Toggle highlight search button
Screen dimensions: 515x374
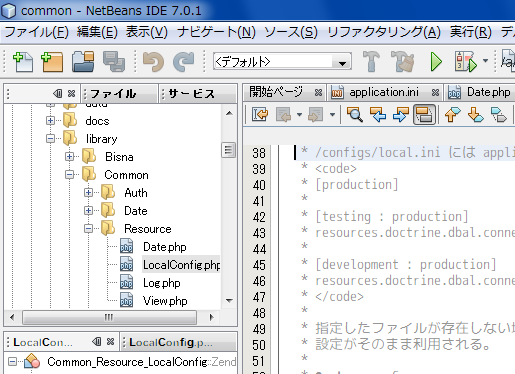(424, 115)
